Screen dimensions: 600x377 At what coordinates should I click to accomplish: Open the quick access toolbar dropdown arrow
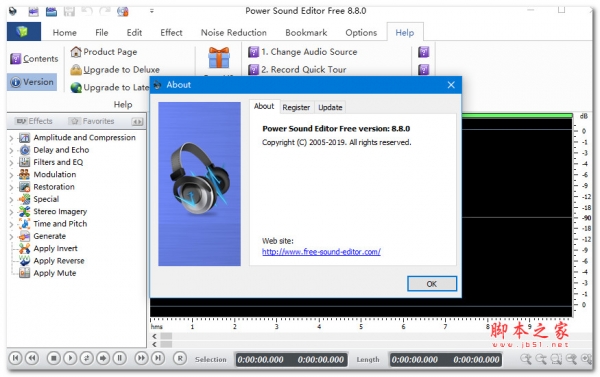click(x=152, y=11)
